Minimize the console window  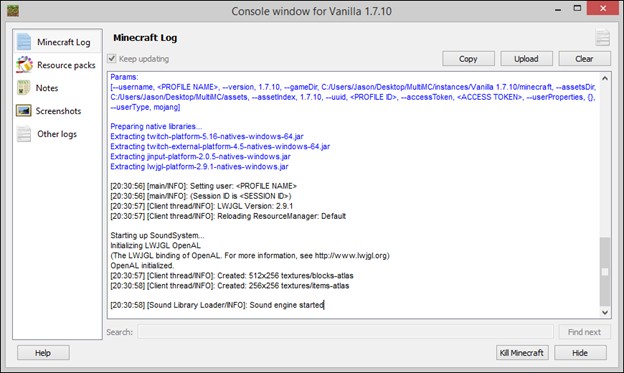[x=558, y=9]
